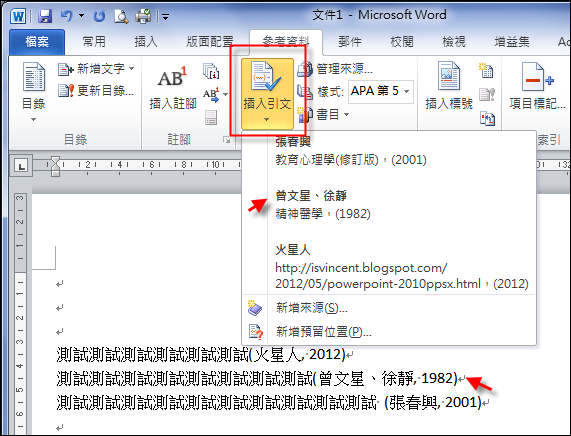This screenshot has height=436, width=571.
Task: Open the next footnote dropdown arrow
Action: [x=225, y=95]
